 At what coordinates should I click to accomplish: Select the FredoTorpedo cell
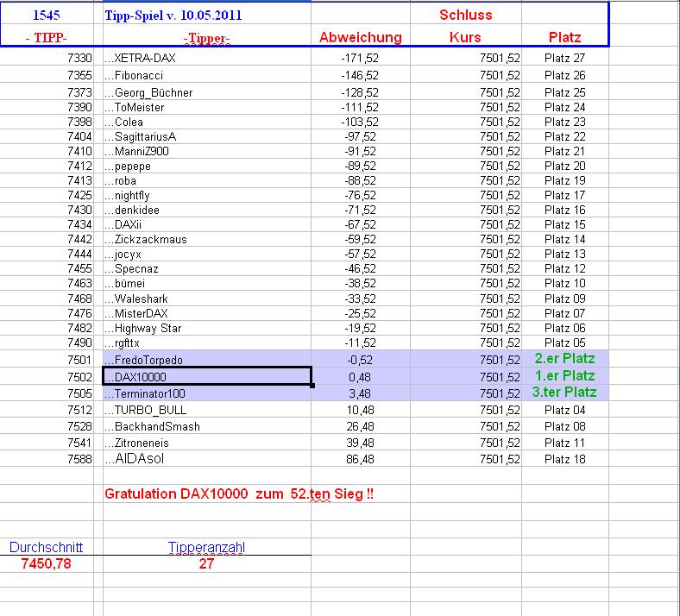click(207, 360)
